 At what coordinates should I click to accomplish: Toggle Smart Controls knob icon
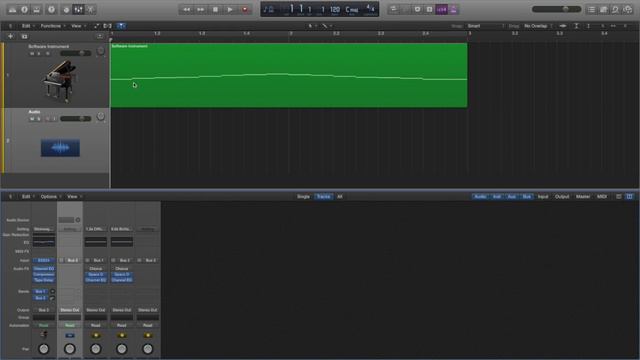[66, 9]
